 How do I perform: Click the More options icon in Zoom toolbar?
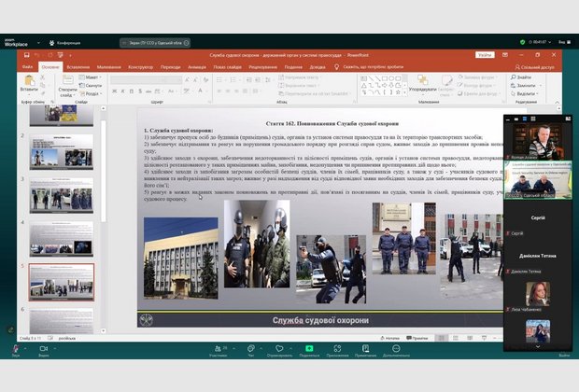pos(397,348)
